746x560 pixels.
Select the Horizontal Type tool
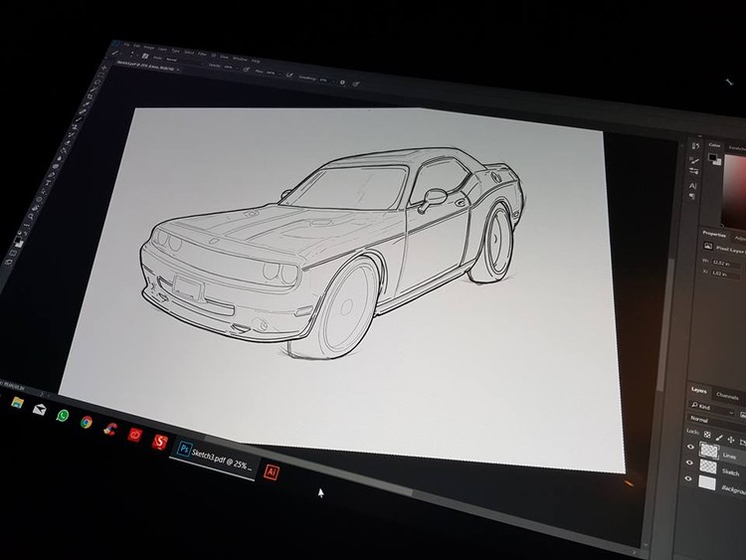[49, 183]
